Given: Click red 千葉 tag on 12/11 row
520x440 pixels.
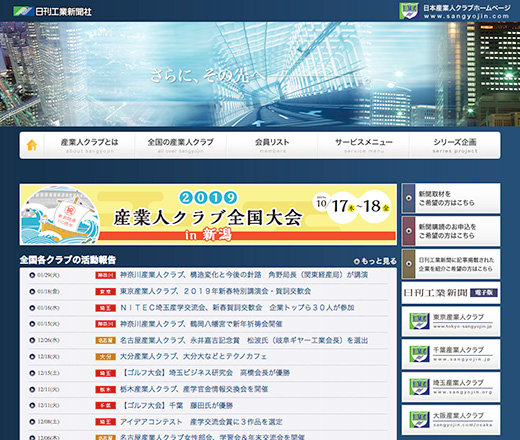Looking at the screenshot, I should [105, 406].
